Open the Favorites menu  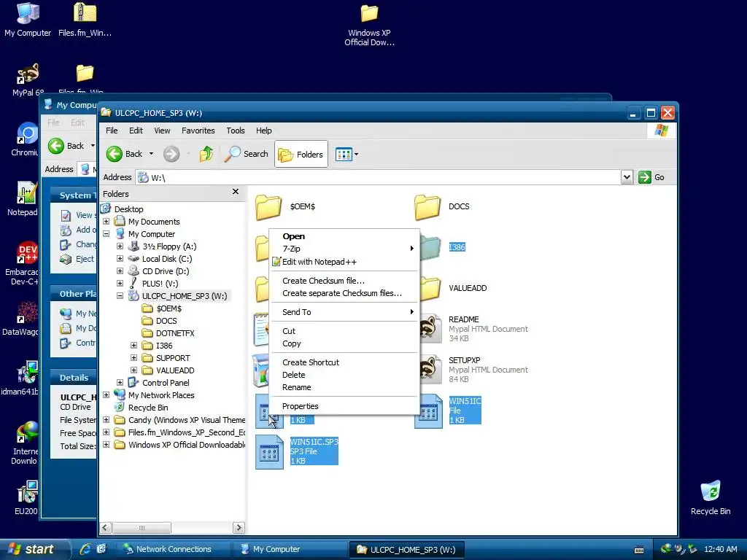click(x=198, y=131)
